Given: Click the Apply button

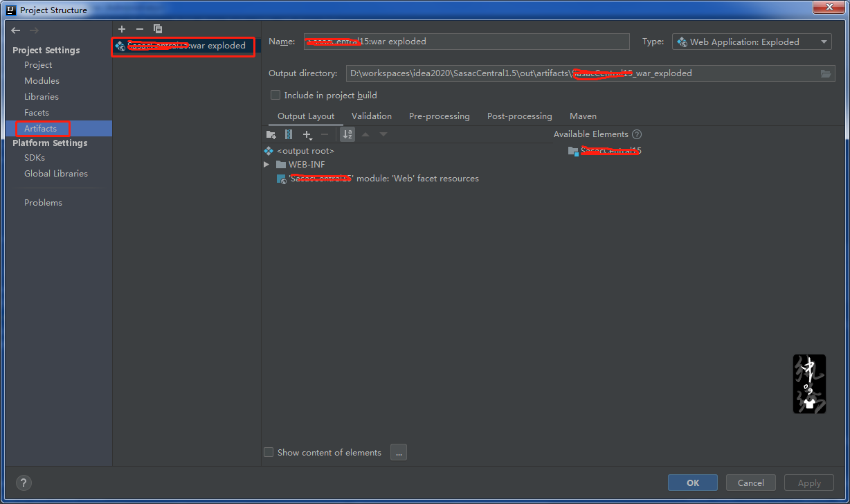Looking at the screenshot, I should pyautogui.click(x=809, y=483).
